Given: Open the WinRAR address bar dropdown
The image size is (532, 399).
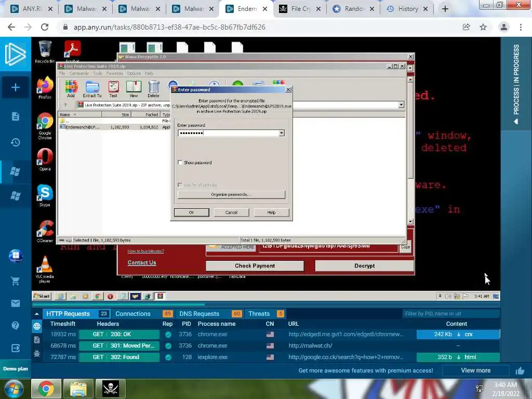Looking at the screenshot, I should (x=402, y=105).
